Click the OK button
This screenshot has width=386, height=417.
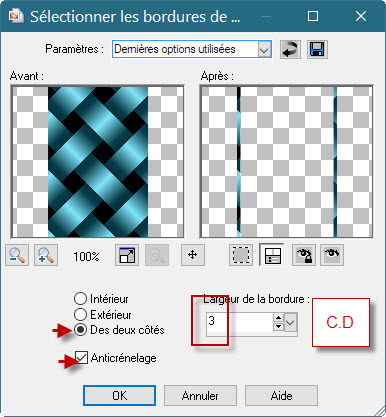pyautogui.click(x=119, y=396)
